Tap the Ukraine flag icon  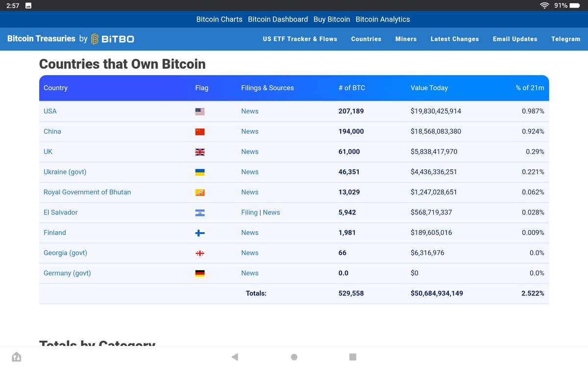click(200, 172)
